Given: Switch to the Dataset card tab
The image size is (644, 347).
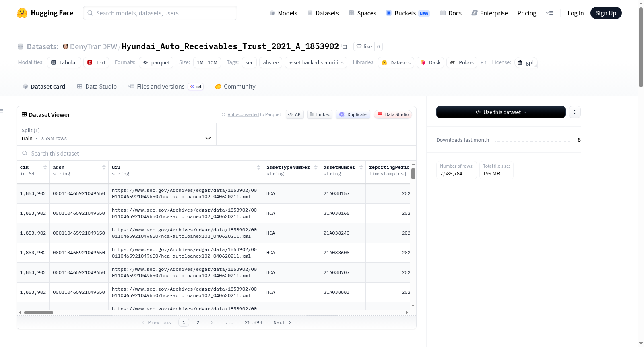Looking at the screenshot, I should 44,86.
